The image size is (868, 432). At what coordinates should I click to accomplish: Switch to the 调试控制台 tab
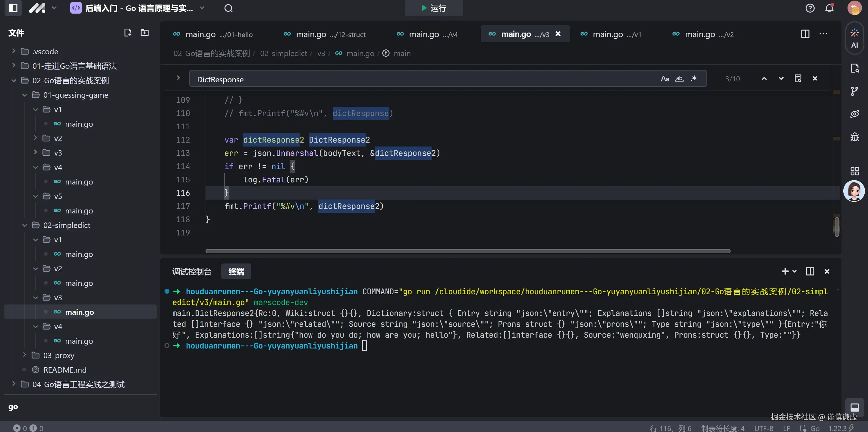(x=192, y=271)
